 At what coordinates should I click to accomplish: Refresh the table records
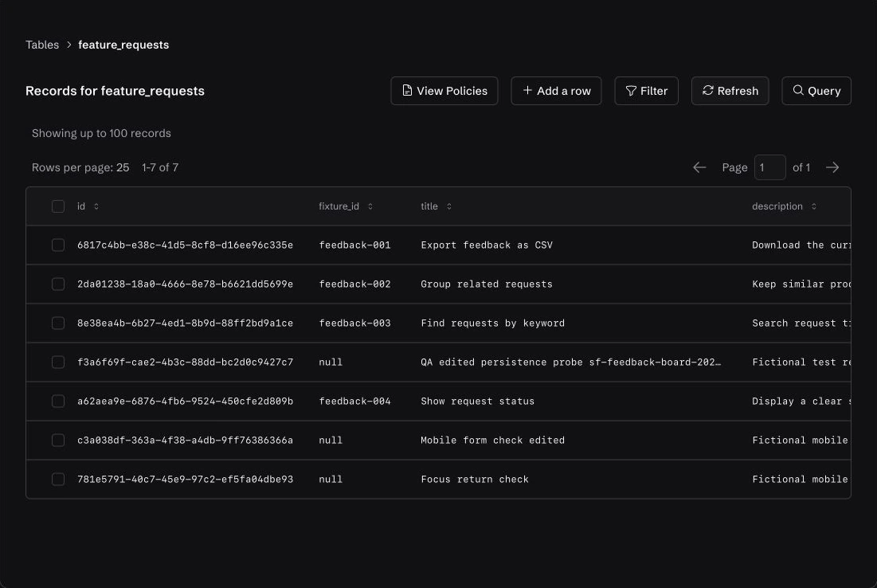730,91
